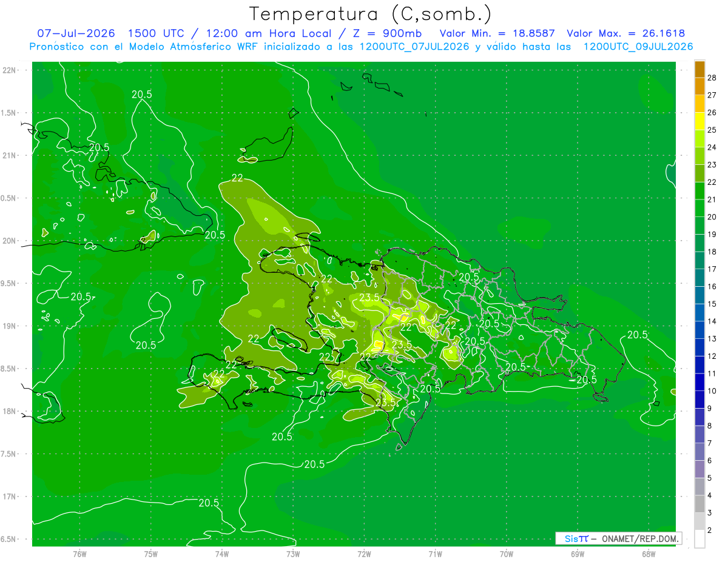This screenshot has height=562, width=728.
Task: Click the "18N" latitude axis label
Action: coord(10,411)
